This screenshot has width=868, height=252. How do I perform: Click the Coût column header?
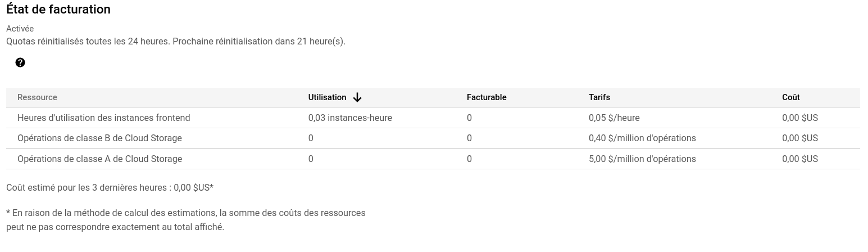tap(791, 97)
